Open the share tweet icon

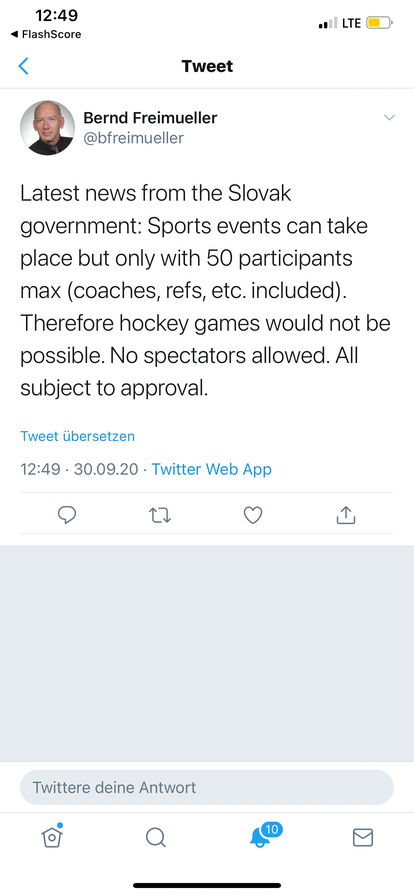345,515
